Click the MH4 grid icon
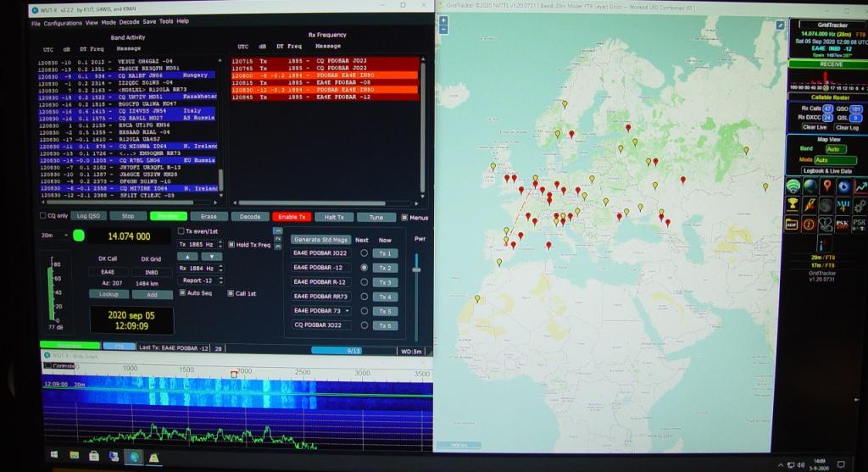This screenshot has width=868, height=472. 843,205
